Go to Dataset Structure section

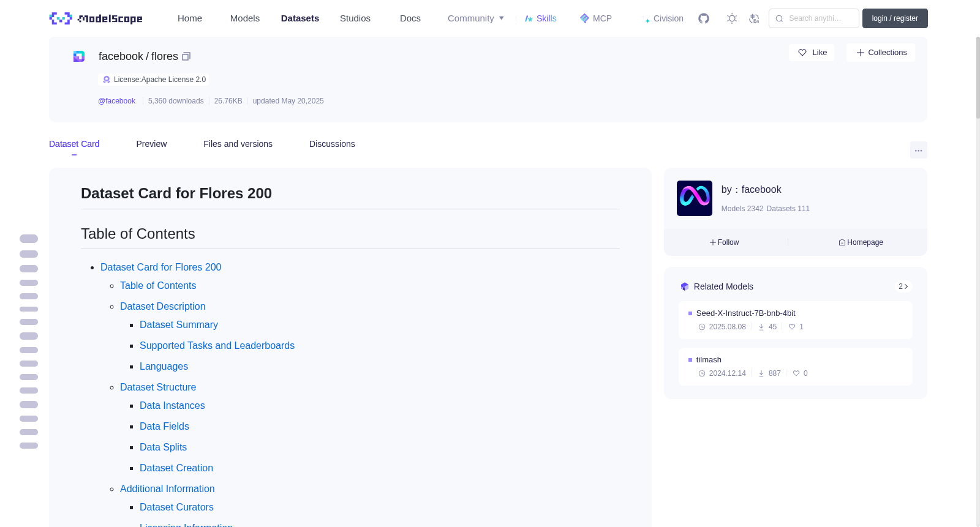pos(158,387)
